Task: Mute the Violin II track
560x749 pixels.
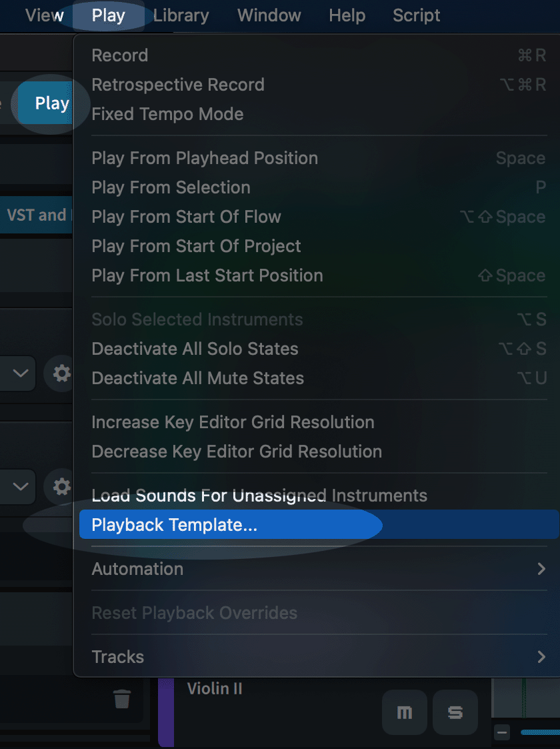Action: [405, 712]
